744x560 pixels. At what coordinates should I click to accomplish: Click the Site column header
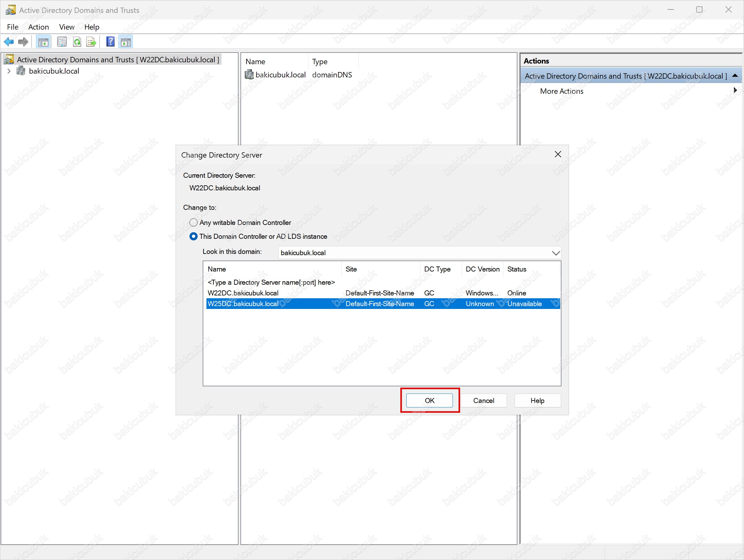[381, 269]
